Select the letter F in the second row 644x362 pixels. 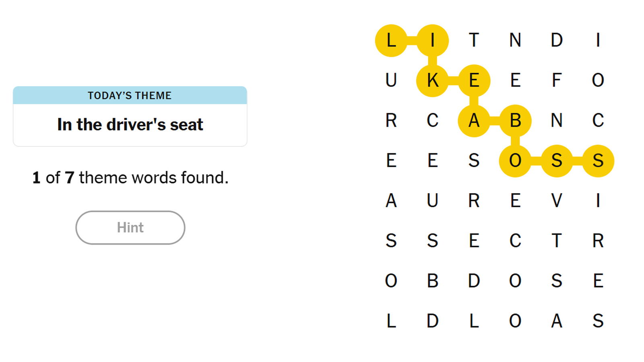click(x=557, y=81)
